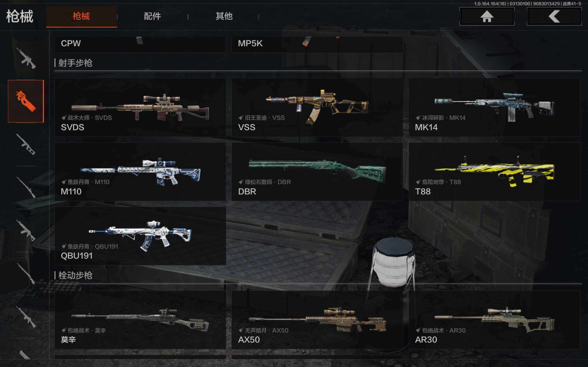Choose the MK14 weapon card
588x367 pixels.
click(494, 107)
